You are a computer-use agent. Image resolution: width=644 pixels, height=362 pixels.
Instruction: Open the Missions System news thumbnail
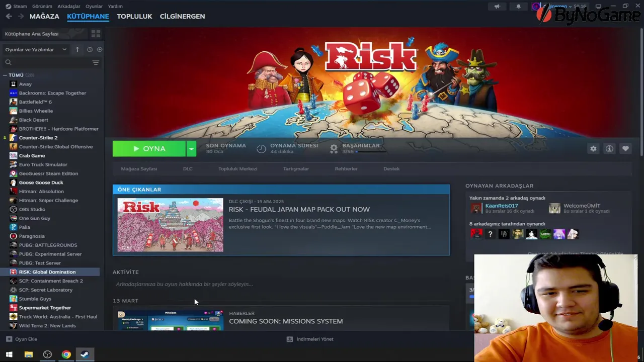point(170,320)
